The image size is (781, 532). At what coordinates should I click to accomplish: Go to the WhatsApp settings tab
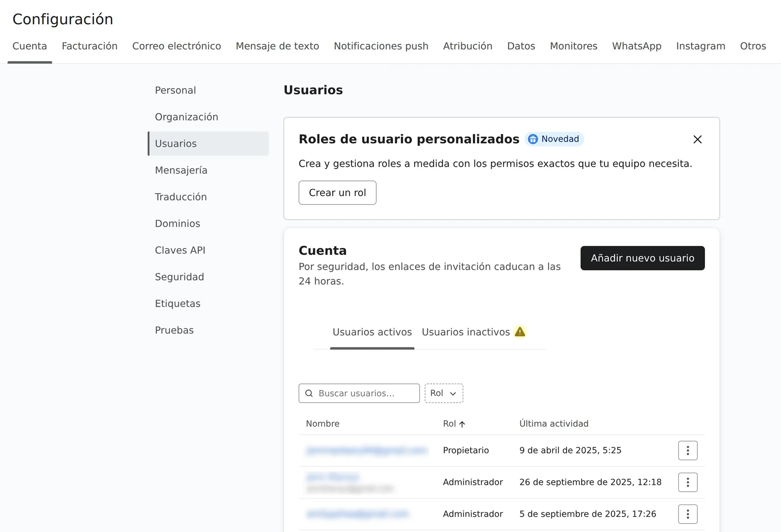637,46
